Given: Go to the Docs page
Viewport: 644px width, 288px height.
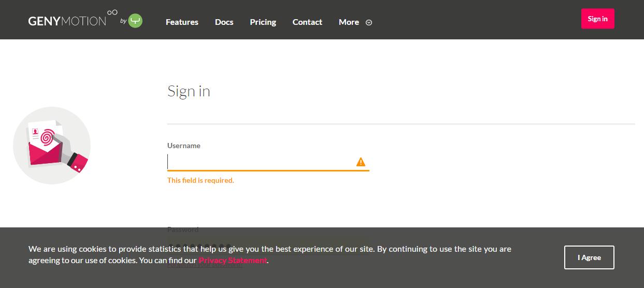Looking at the screenshot, I should (x=224, y=22).
